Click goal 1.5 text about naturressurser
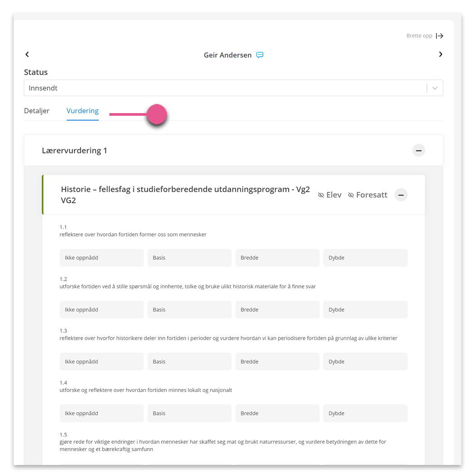 [222, 445]
